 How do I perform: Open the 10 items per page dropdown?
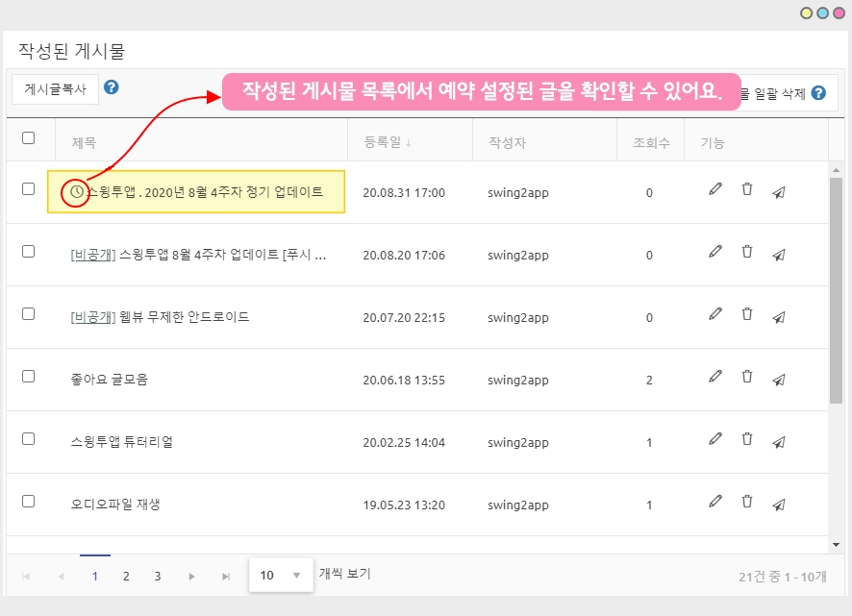click(280, 576)
